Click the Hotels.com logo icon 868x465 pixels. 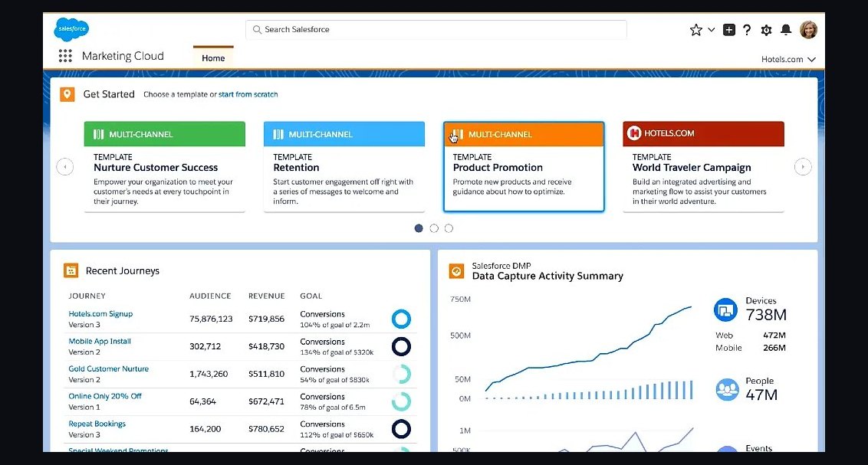[634, 133]
